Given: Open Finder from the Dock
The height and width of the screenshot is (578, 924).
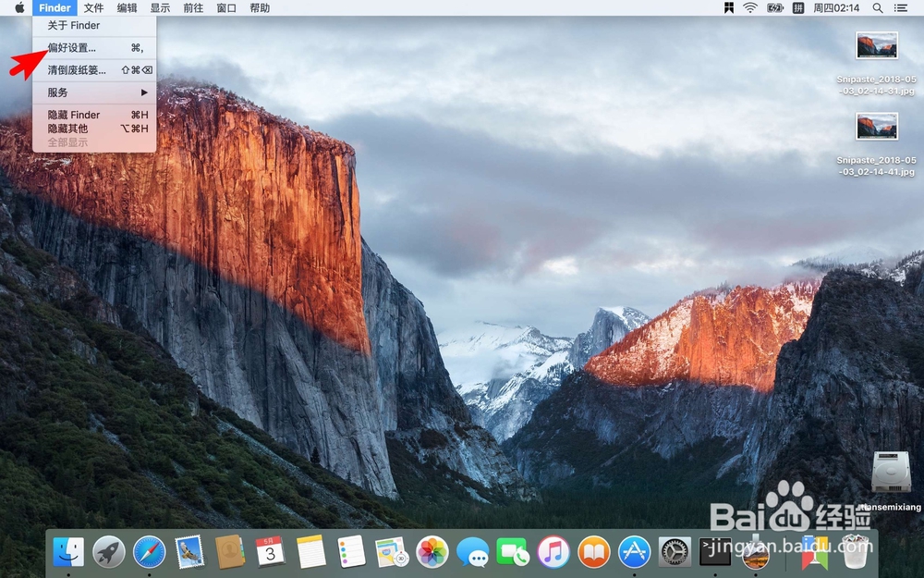Looking at the screenshot, I should click(x=68, y=552).
